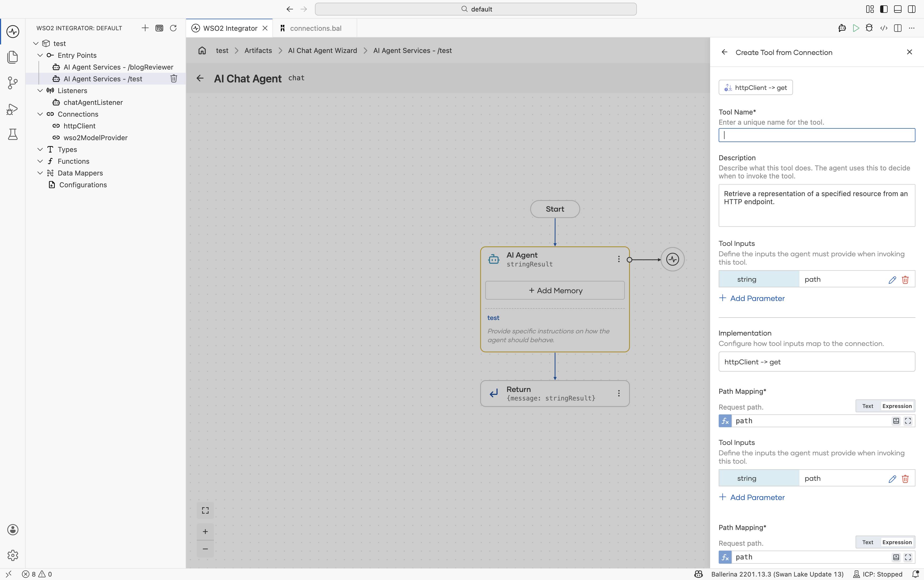The height and width of the screenshot is (580, 924).
Task: Open Accounts icon at sidebar bottom
Action: 13,529
